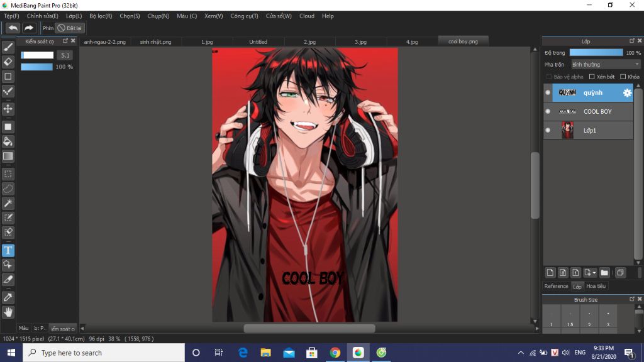Select the Magic Wand tool
The width and height of the screenshot is (644, 362).
click(8, 203)
